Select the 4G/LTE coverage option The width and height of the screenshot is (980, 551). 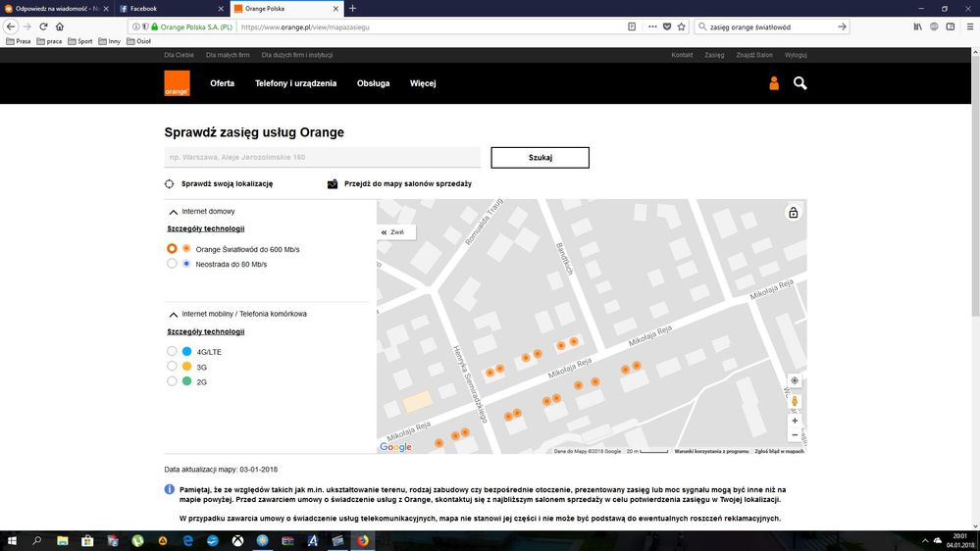[x=173, y=352]
